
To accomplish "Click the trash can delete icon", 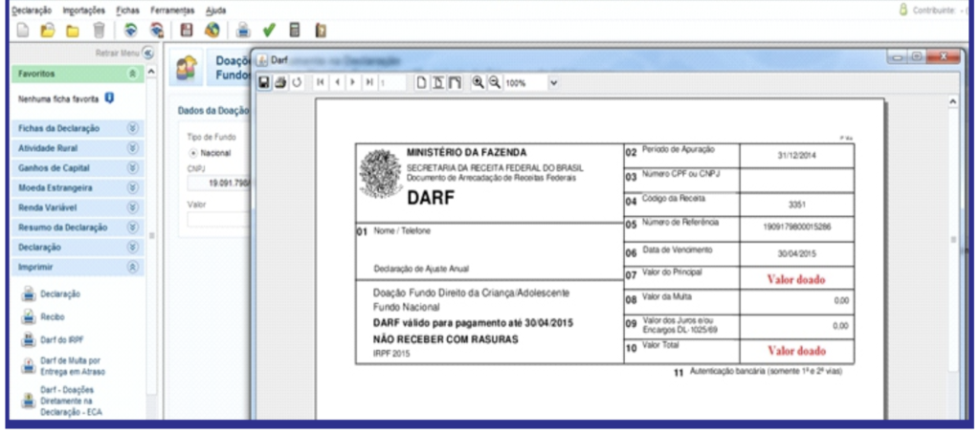I will (x=99, y=30).
